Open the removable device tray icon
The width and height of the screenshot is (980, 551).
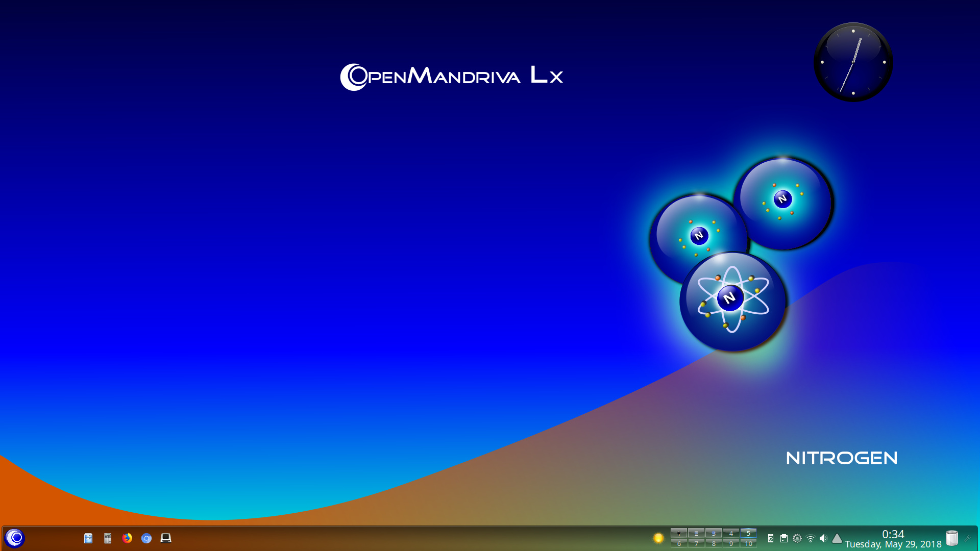coord(771,538)
